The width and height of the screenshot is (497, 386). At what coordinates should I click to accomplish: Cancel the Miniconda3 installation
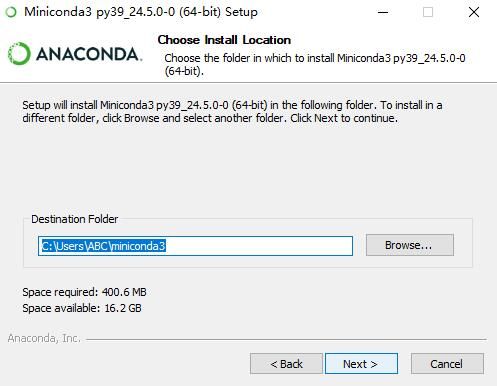447,364
